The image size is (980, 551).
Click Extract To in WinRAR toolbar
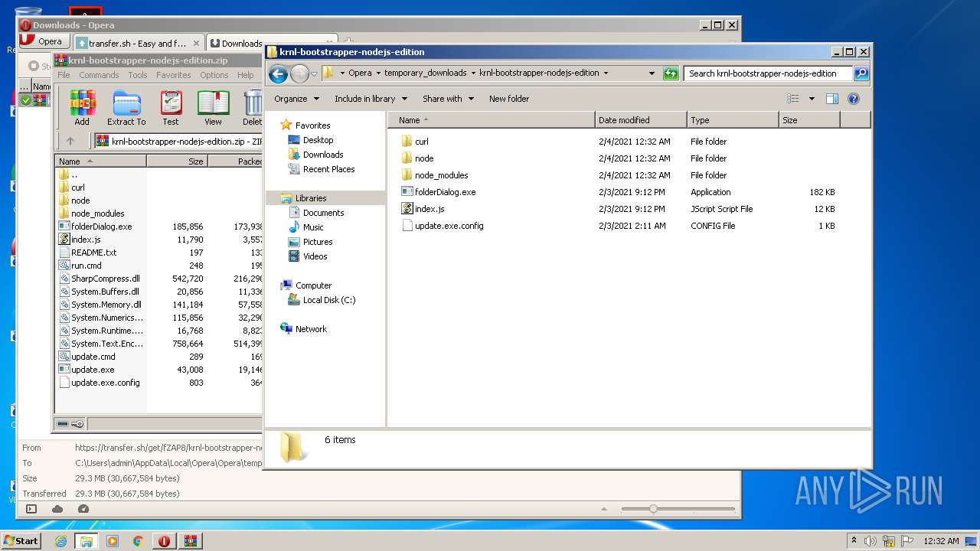click(126, 108)
